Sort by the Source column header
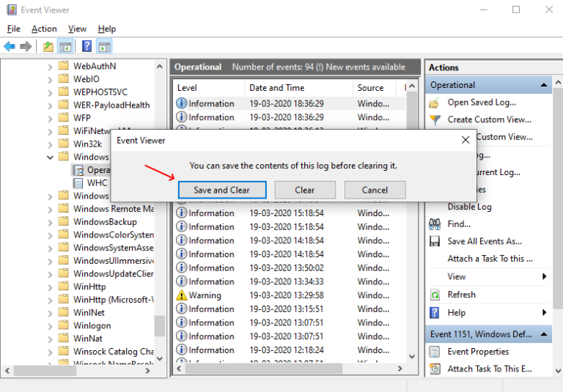The height and width of the screenshot is (392, 563). [374, 88]
